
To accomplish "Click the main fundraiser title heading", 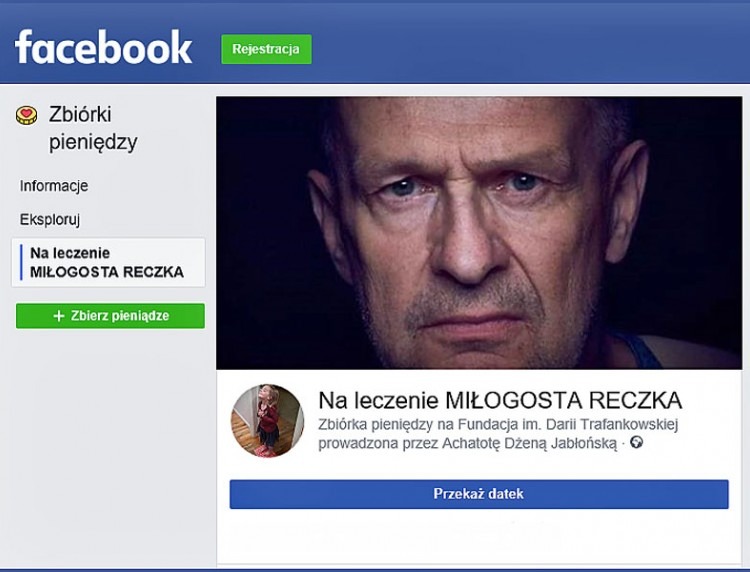I will pos(500,401).
